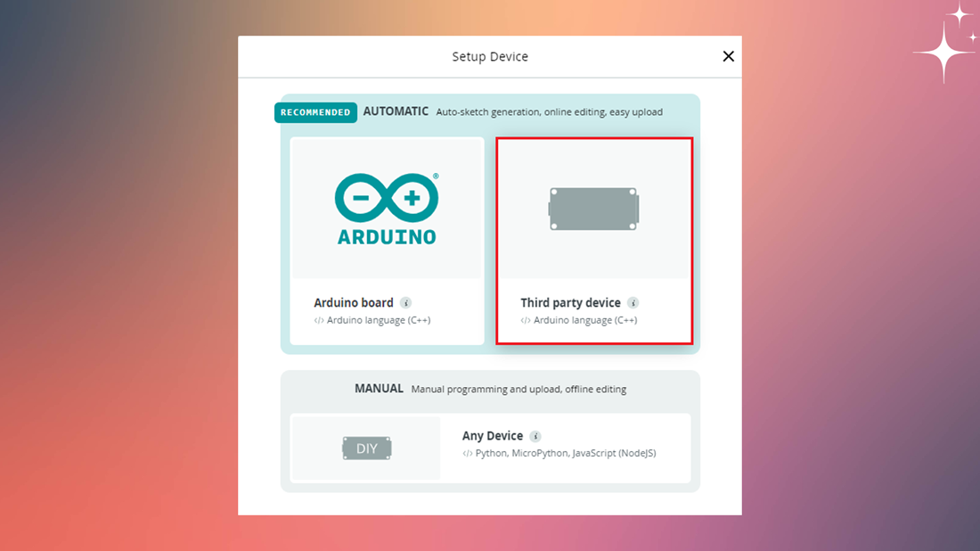980x551 pixels.
Task: Click the MANUAL section heading
Action: point(379,389)
